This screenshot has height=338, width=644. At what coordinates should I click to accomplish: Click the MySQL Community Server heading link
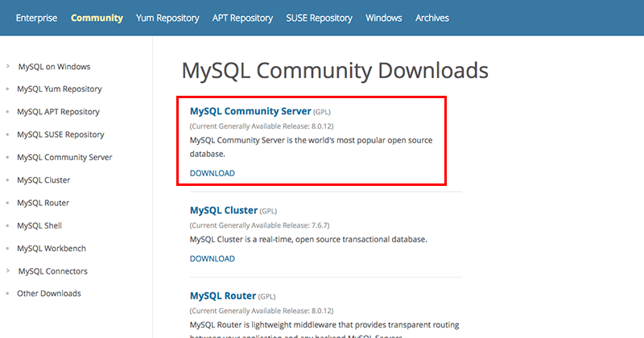click(x=250, y=111)
